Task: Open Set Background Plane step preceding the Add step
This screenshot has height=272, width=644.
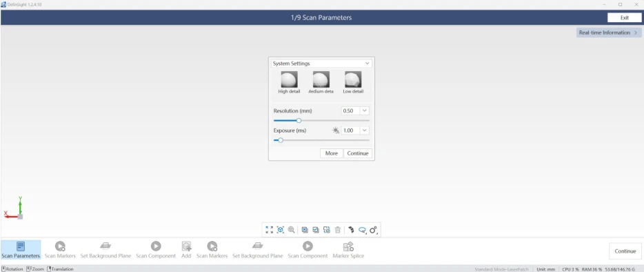Action: tap(105, 250)
